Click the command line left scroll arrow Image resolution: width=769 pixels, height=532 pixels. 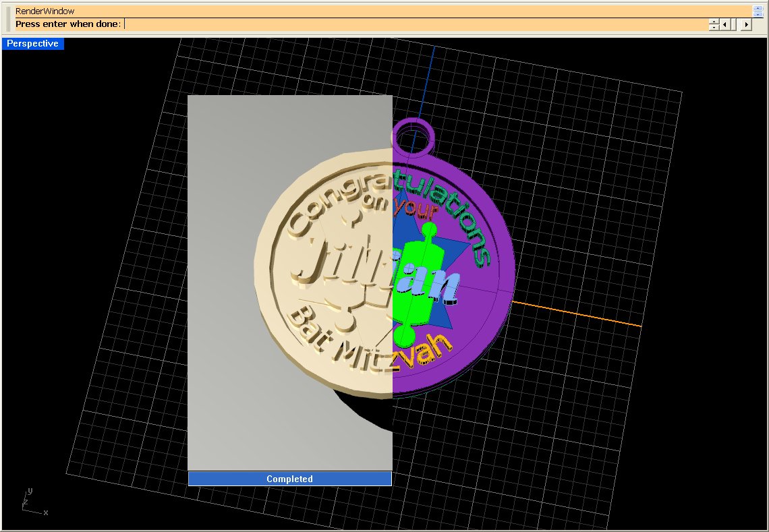(x=724, y=24)
